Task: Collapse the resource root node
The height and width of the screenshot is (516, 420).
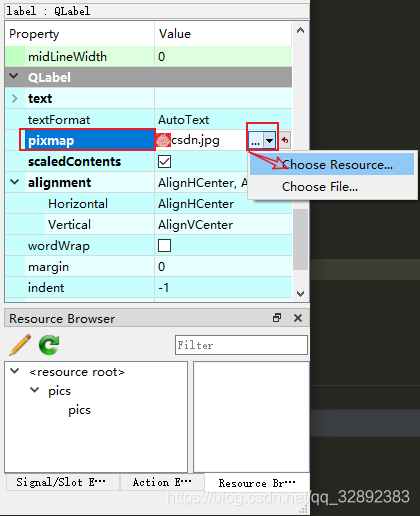Action: (x=15, y=371)
